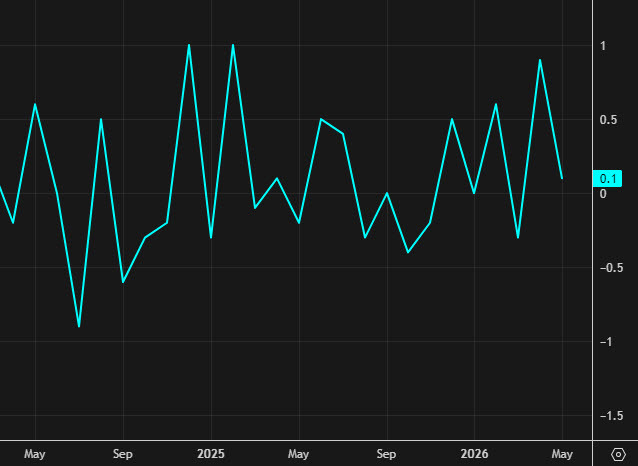Viewport: 638px width, 466px height.
Task: Click the cyan 0.1 current value label
Action: (607, 179)
